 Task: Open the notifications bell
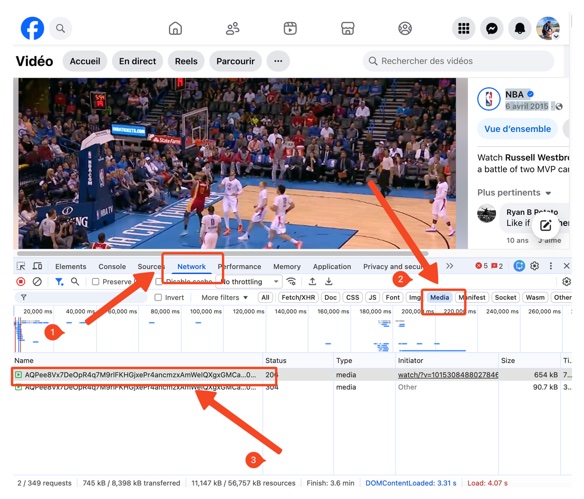(x=520, y=28)
